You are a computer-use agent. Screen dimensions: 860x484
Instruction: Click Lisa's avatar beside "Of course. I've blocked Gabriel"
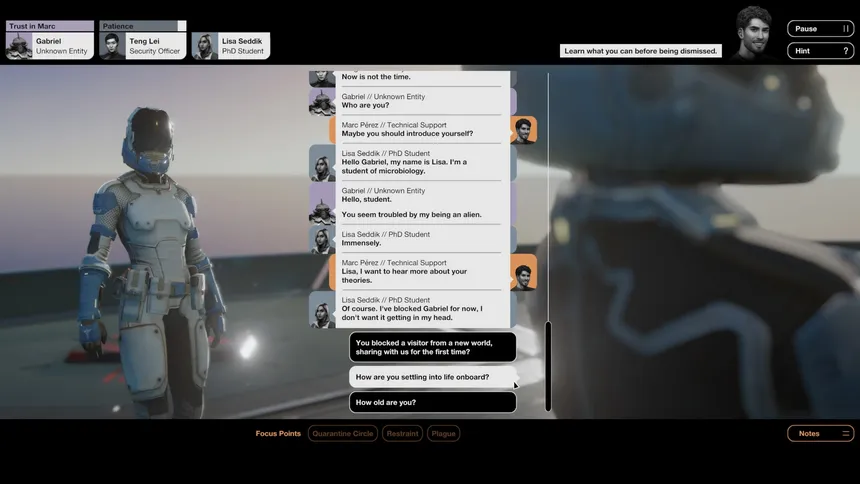point(322,309)
